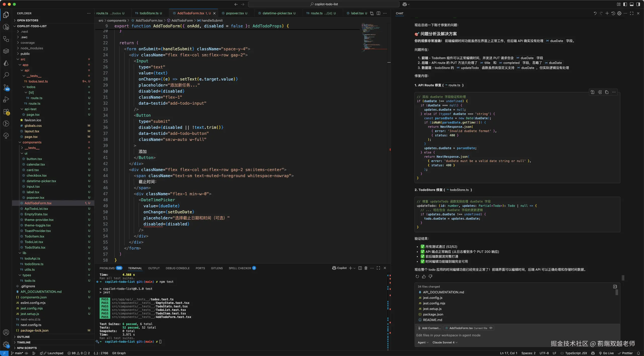Toggle the bottom panel layout button
Image resolution: width=644 pixels, height=356 pixels.
tap(632, 4)
